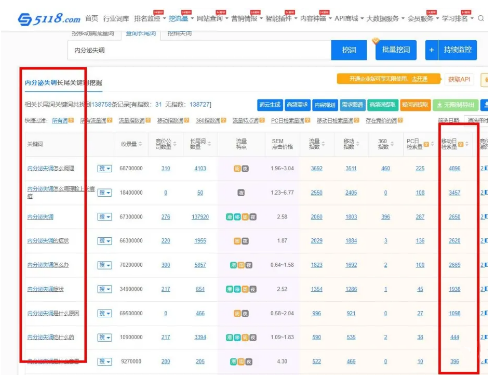Screen dimensions: 488x375
Task: Click the orange traffic badge in the 137920 row
Action: pyautogui.click(x=245, y=217)
